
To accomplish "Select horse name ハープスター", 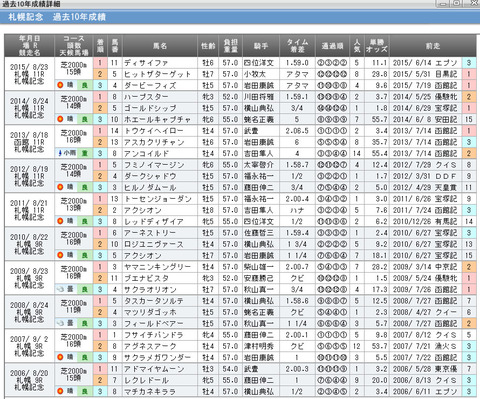I will click(x=146, y=97).
